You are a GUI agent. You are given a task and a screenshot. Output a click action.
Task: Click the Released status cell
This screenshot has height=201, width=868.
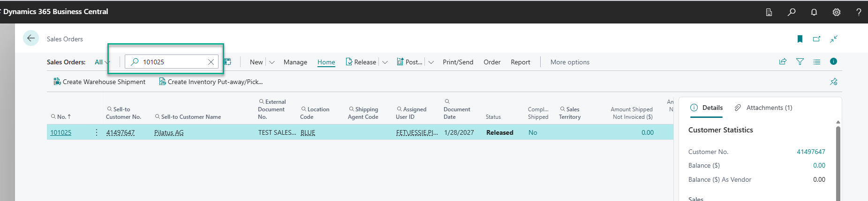click(500, 132)
